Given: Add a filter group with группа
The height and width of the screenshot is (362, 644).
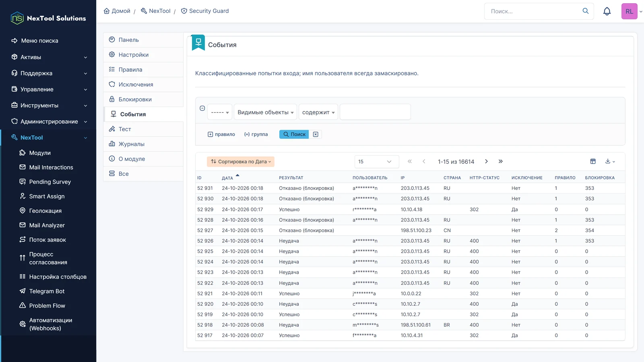Looking at the screenshot, I should [x=256, y=134].
